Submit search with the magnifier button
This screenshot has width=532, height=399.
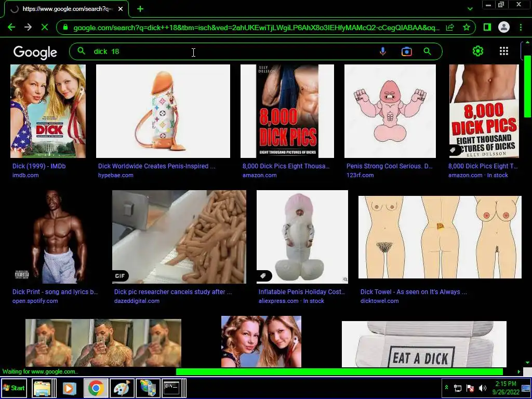click(428, 51)
